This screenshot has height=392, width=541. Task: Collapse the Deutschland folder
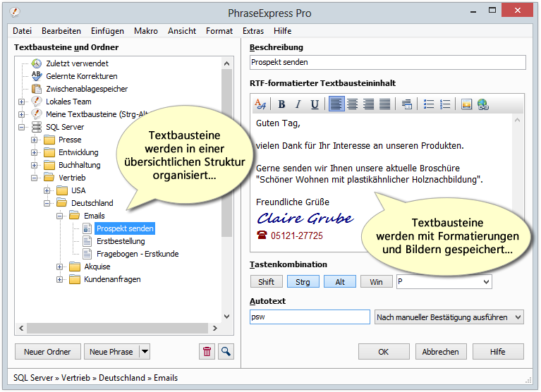tap(47, 203)
